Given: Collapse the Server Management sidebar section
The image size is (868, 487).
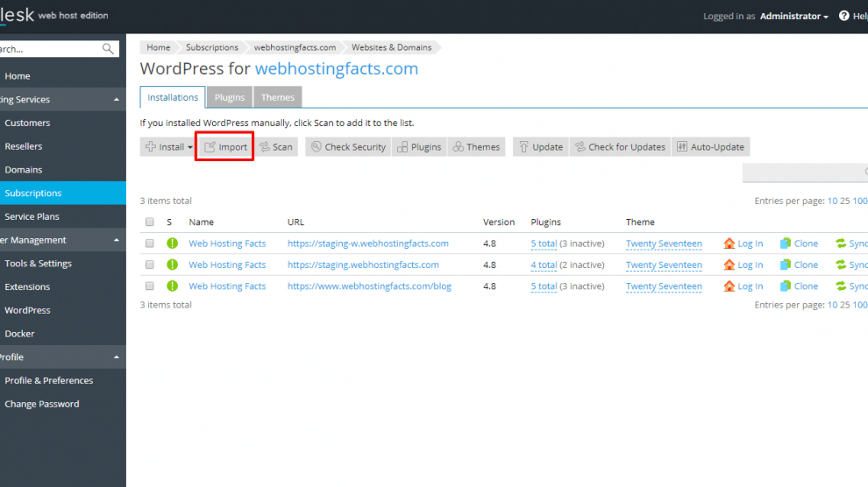Looking at the screenshot, I should [117, 240].
